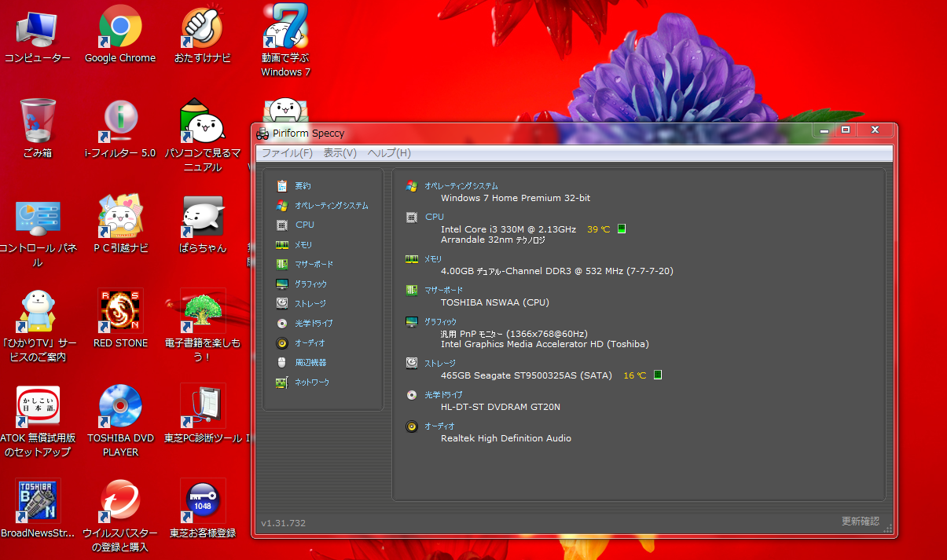
Task: Click 4.00GB デュアル-Channel DDR3 memory text
Action: (557, 271)
